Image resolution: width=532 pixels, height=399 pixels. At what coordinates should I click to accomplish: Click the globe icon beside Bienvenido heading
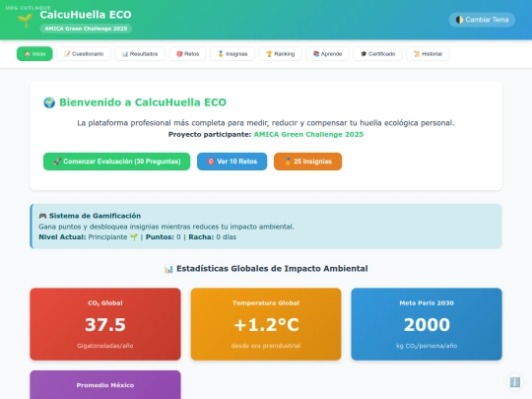click(49, 102)
